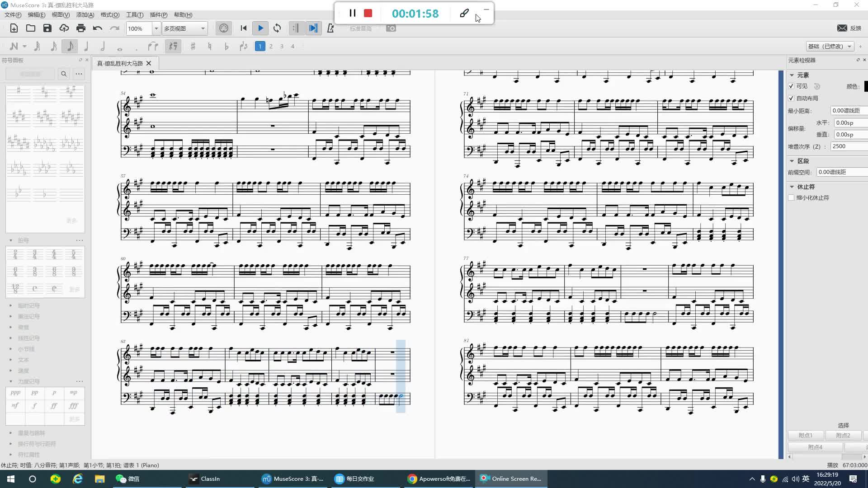The height and width of the screenshot is (488, 868).
Task: Toggle the metronome
Action: click(x=330, y=28)
